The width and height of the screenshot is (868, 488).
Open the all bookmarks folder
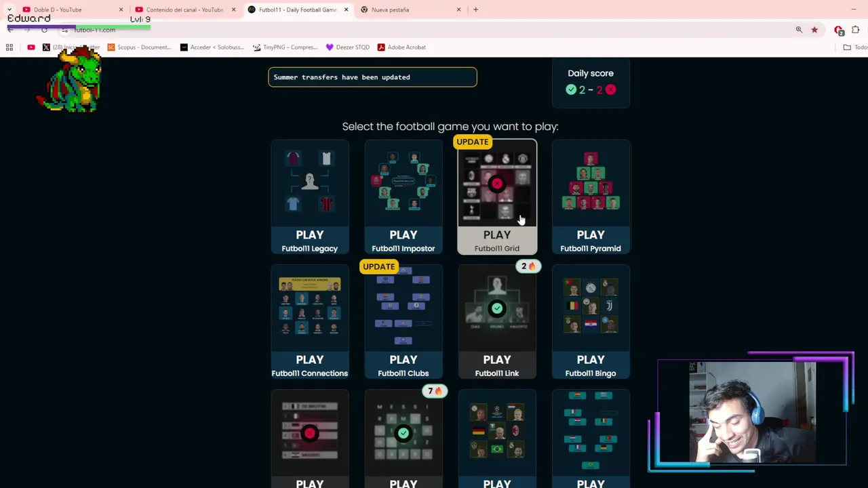(x=854, y=47)
